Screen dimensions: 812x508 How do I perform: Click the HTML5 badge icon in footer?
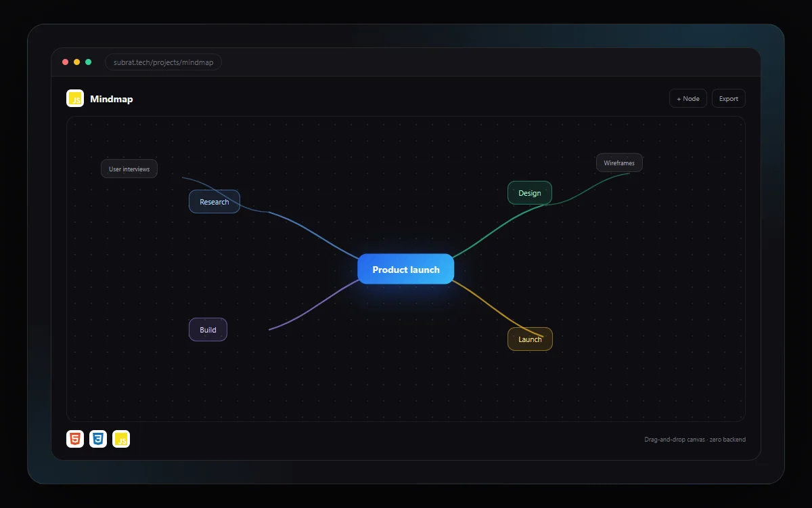(x=75, y=439)
